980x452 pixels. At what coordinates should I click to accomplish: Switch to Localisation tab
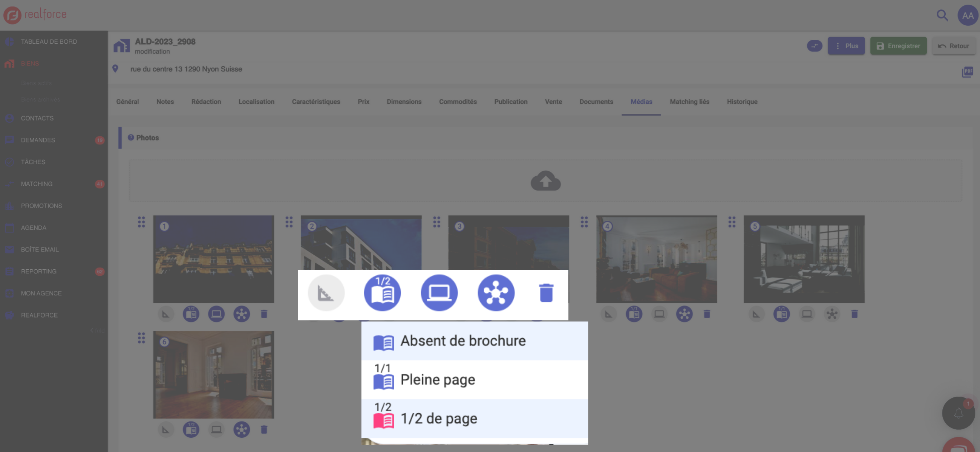tap(256, 102)
